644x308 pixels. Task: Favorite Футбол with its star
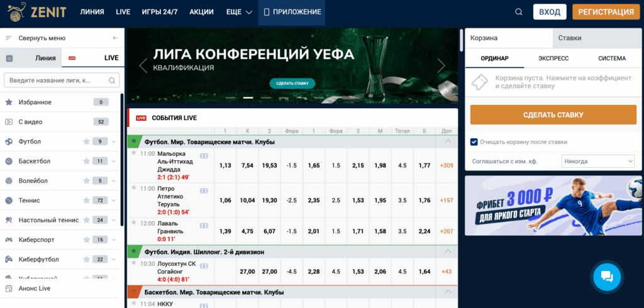pyautogui.click(x=86, y=141)
